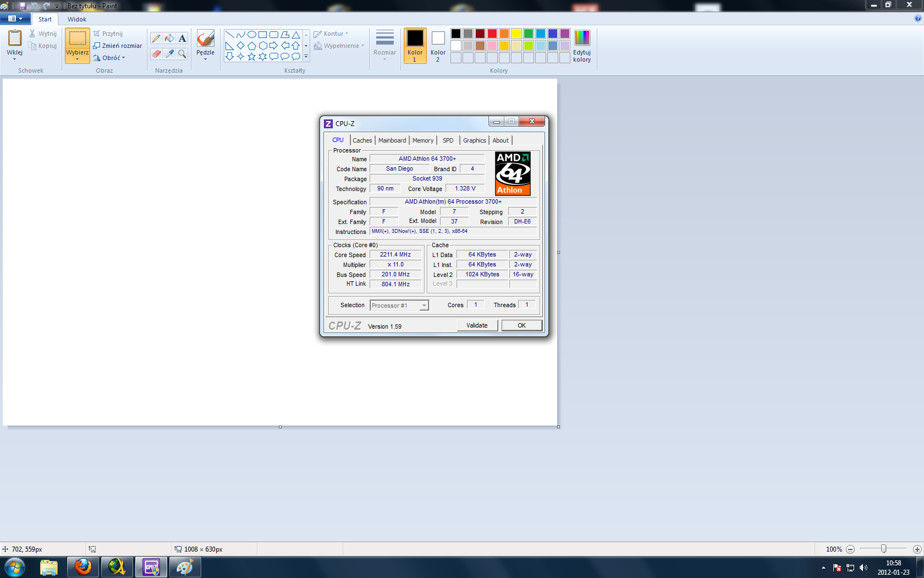Pick the rounded rectangle shape
Image resolution: width=924 pixels, height=578 pixels.
[274, 35]
